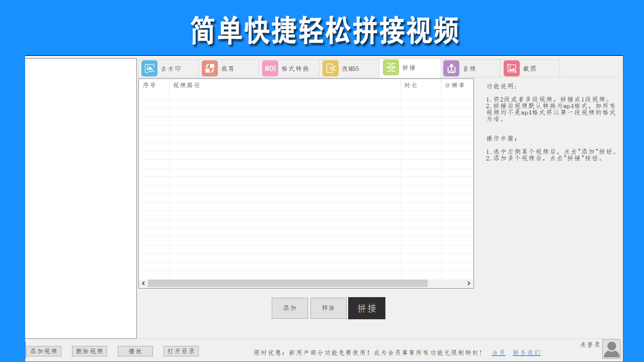This screenshot has height=362, width=644.
Task: Select the 裁剪 crop tool icon
Action: click(x=210, y=68)
